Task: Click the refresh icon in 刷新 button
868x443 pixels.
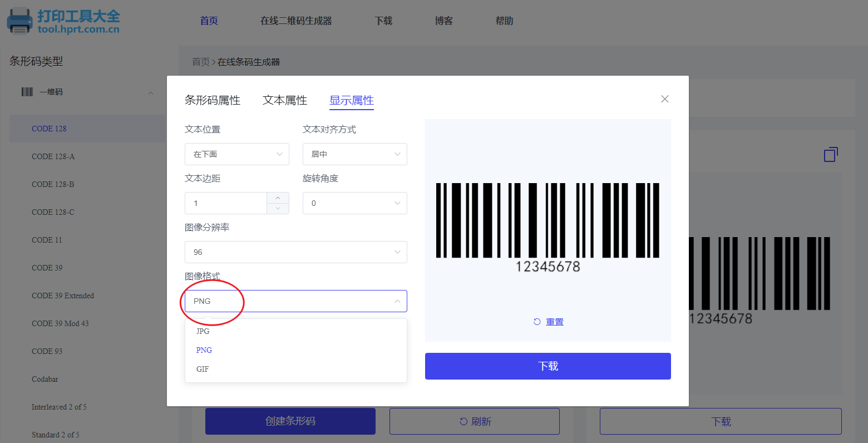Action: tap(463, 422)
